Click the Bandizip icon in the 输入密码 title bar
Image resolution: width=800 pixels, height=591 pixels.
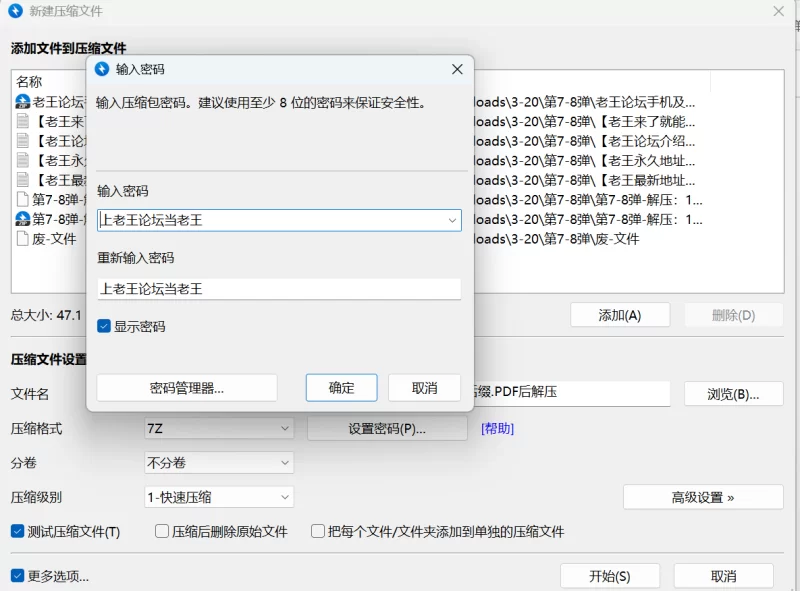[101, 69]
